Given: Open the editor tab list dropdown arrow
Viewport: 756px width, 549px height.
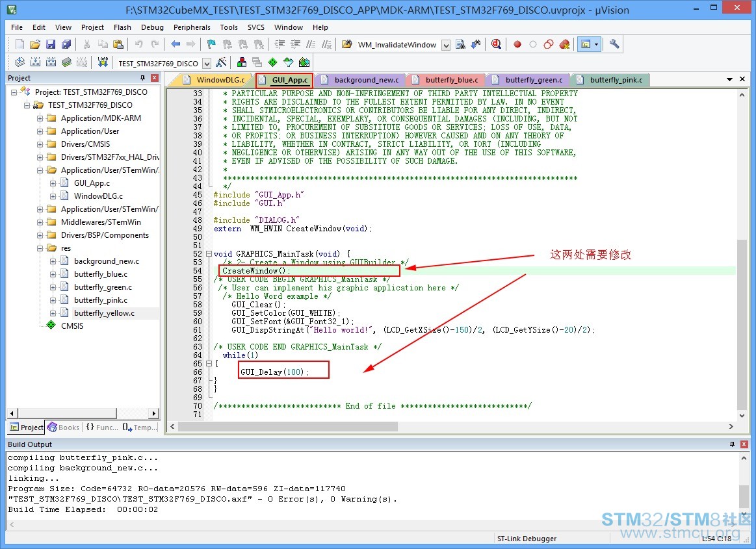Looking at the screenshot, I should (x=729, y=79).
